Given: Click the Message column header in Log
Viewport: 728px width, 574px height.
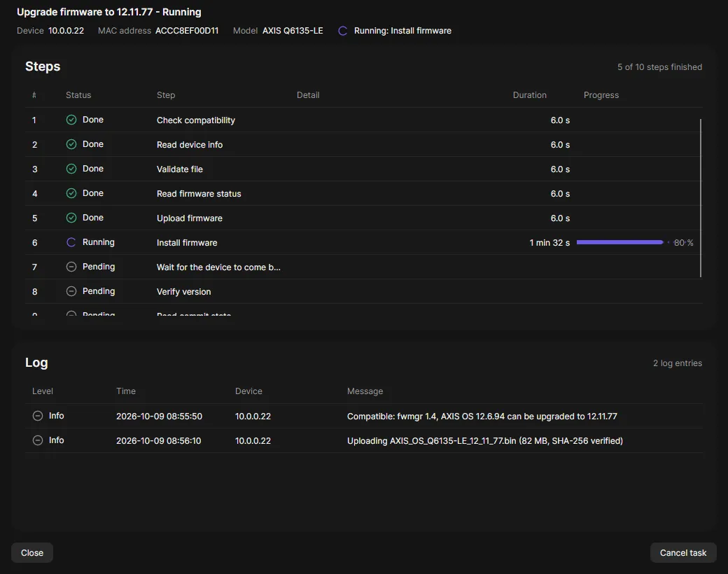Looking at the screenshot, I should point(365,391).
